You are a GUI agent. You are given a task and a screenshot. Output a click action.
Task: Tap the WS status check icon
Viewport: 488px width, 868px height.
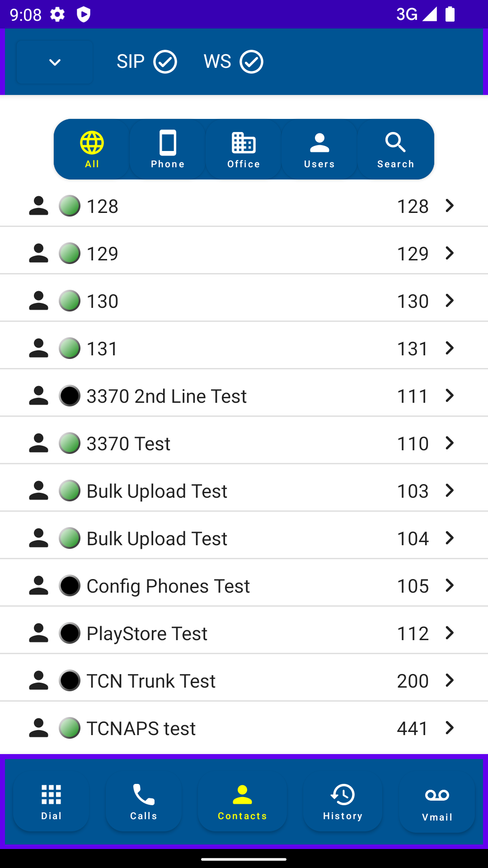(251, 62)
